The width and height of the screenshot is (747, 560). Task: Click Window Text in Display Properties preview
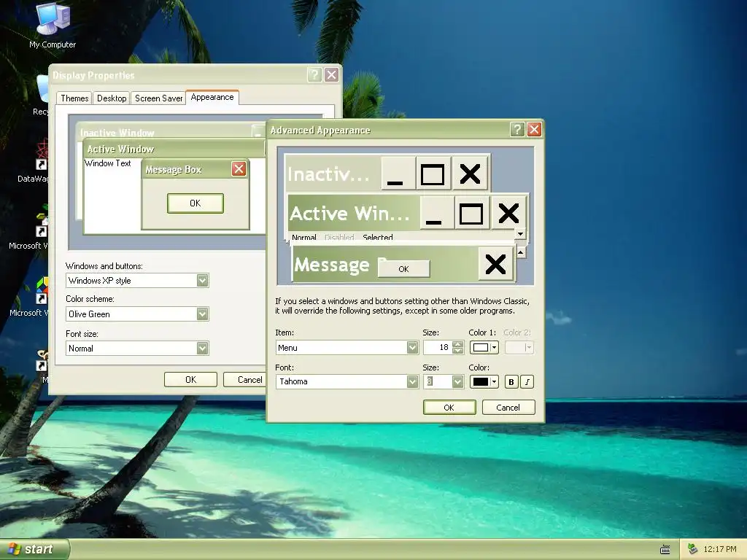[108, 163]
